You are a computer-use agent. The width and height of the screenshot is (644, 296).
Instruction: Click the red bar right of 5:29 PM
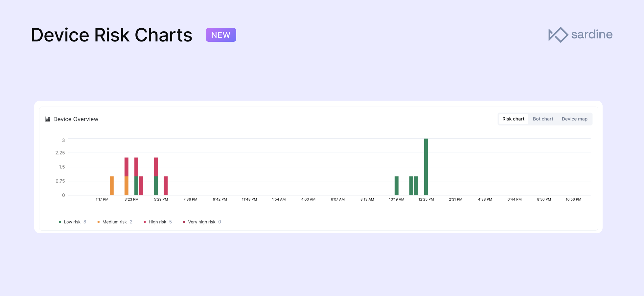pos(166,186)
